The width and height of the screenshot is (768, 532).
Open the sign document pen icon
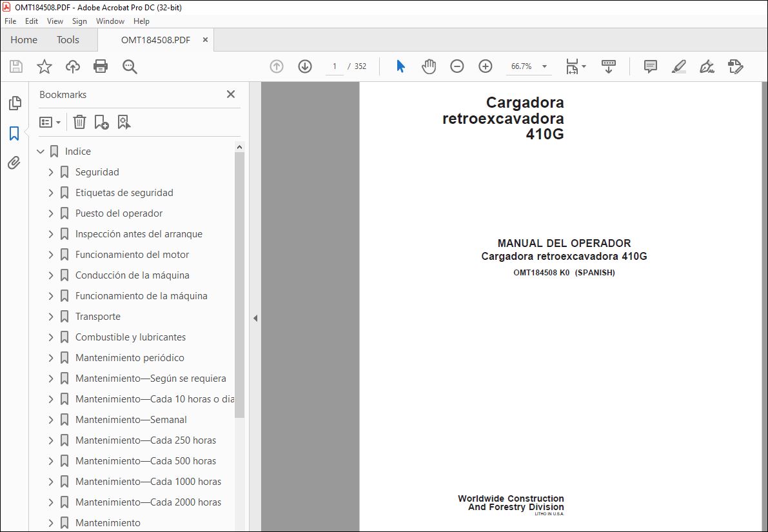point(707,66)
